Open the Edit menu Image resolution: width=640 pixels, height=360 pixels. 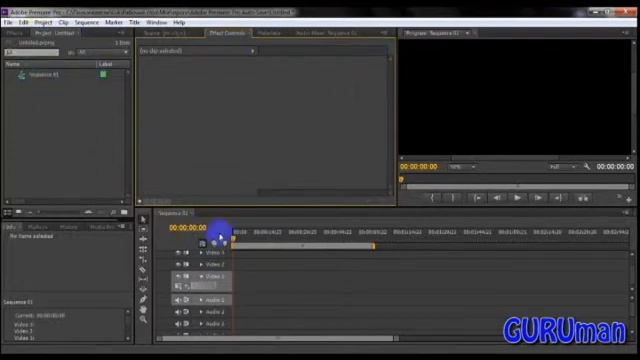pyautogui.click(x=23, y=22)
